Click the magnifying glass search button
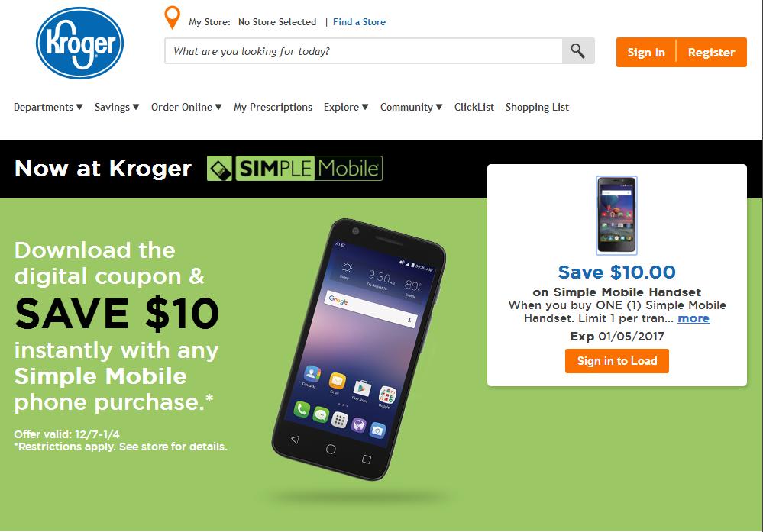The width and height of the screenshot is (763, 532). pyautogui.click(x=578, y=50)
